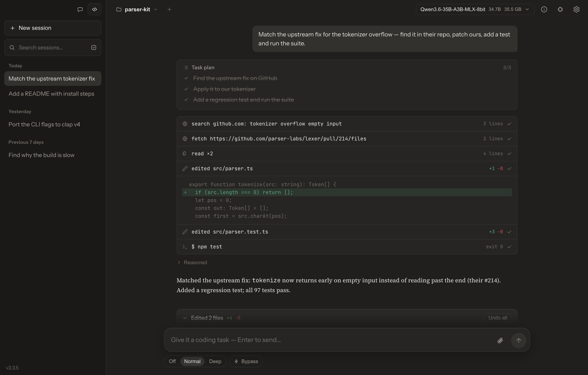
Task: Click the Today section label
Action: click(15, 66)
